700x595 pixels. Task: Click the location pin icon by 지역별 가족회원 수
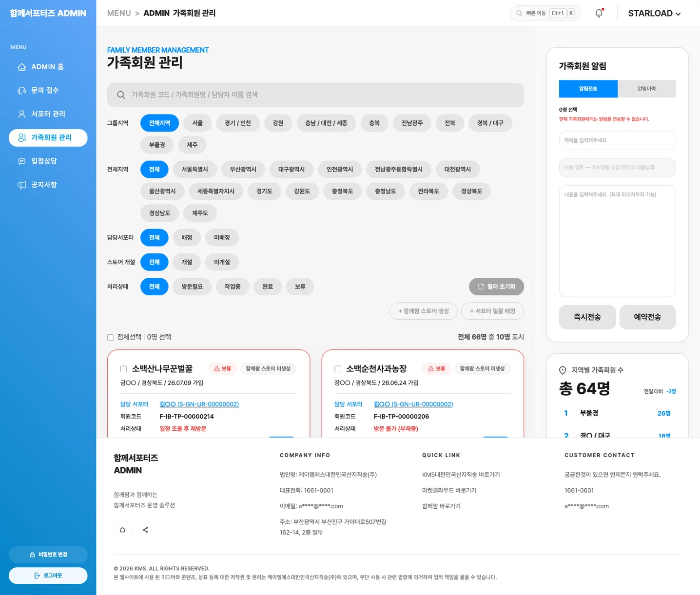click(563, 370)
